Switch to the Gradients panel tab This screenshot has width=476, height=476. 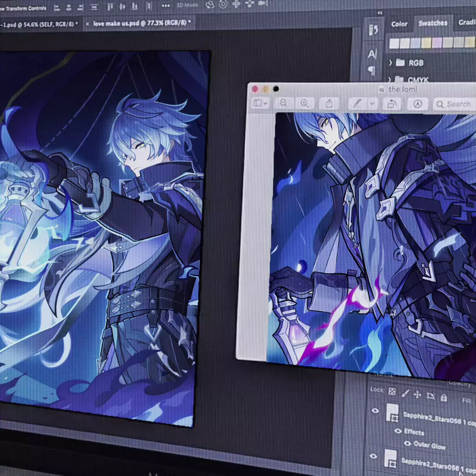tap(466, 22)
